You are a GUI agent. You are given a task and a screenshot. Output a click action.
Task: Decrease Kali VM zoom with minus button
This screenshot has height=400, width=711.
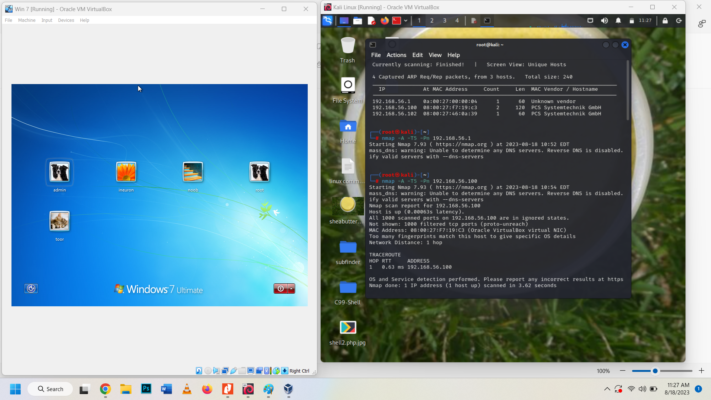pos(623,371)
